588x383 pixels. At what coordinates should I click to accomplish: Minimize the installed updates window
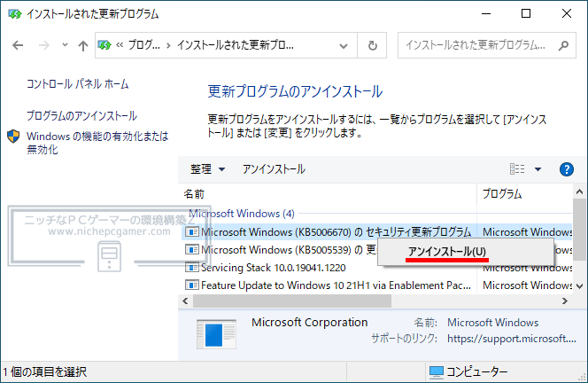[x=486, y=14]
